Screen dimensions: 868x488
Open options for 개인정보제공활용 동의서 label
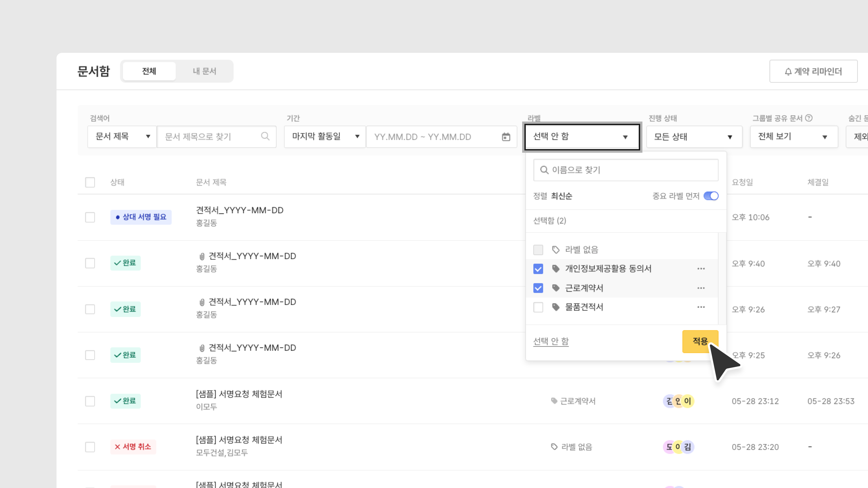pos(701,269)
